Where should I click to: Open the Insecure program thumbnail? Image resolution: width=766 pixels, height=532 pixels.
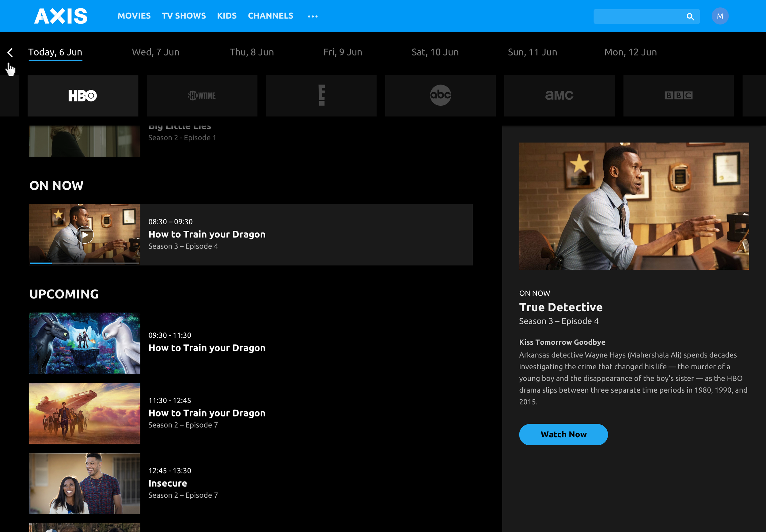[x=85, y=483]
